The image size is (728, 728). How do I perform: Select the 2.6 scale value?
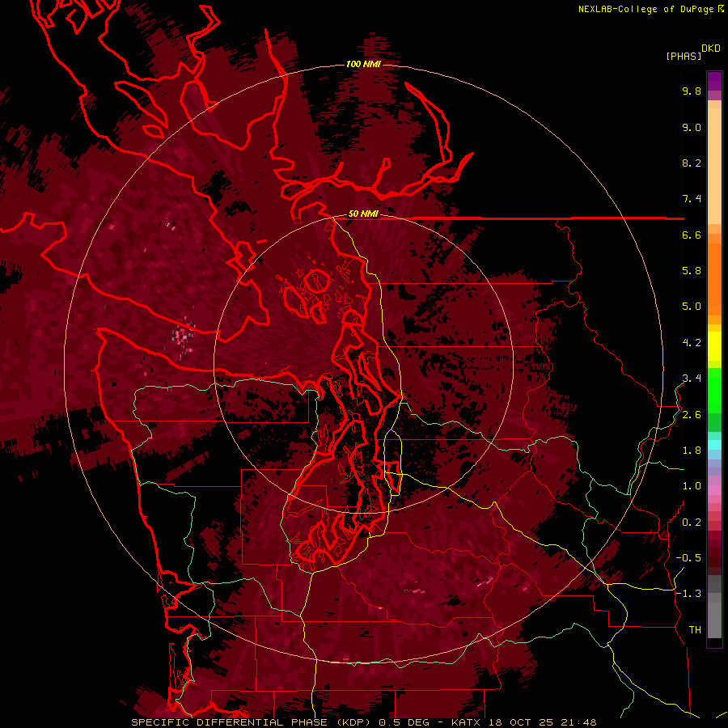tap(692, 415)
